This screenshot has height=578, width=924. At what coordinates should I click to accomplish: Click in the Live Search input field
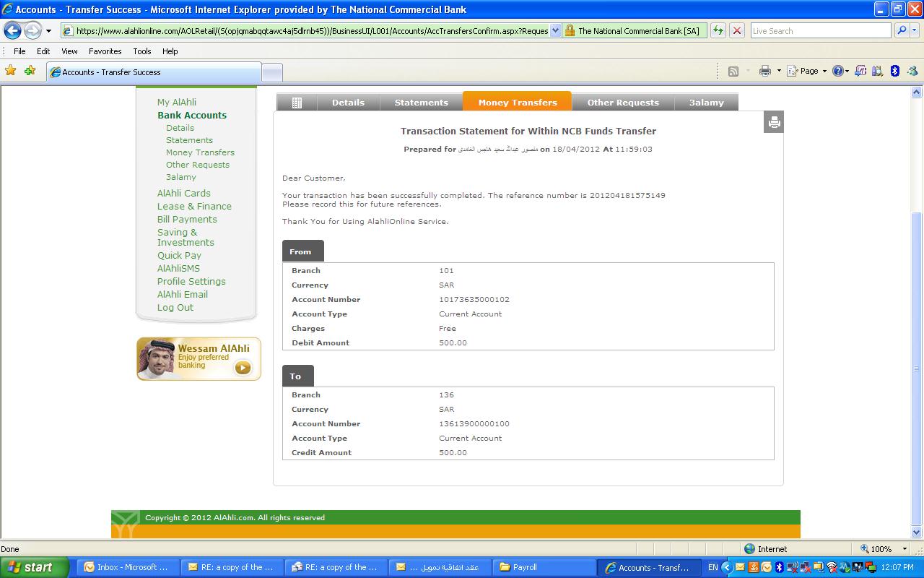(x=819, y=30)
